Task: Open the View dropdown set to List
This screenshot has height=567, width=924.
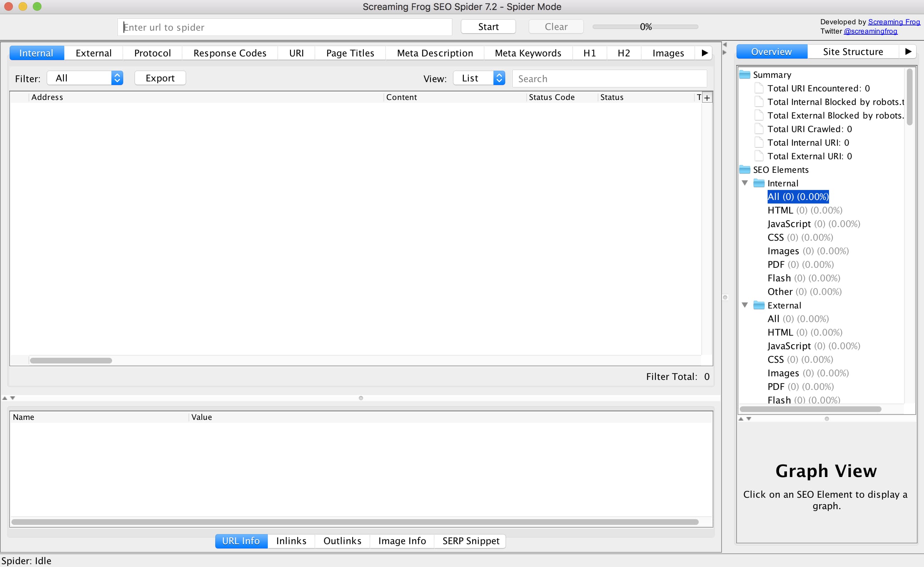Action: [479, 78]
